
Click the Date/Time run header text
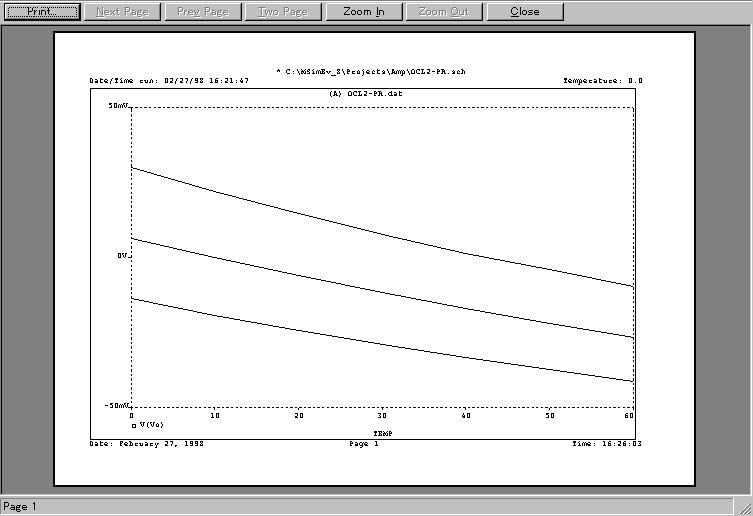tap(169, 81)
